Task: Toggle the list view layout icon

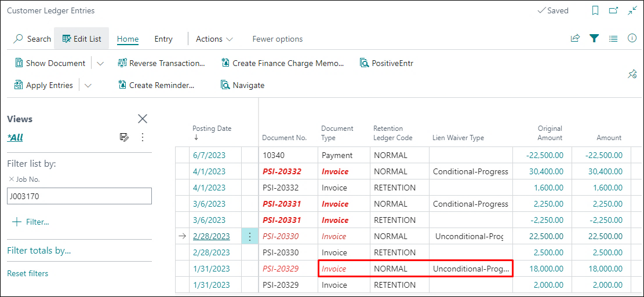Action: point(613,39)
